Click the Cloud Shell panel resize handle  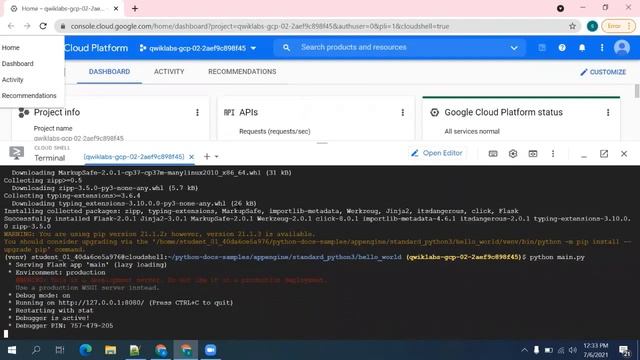322,143
